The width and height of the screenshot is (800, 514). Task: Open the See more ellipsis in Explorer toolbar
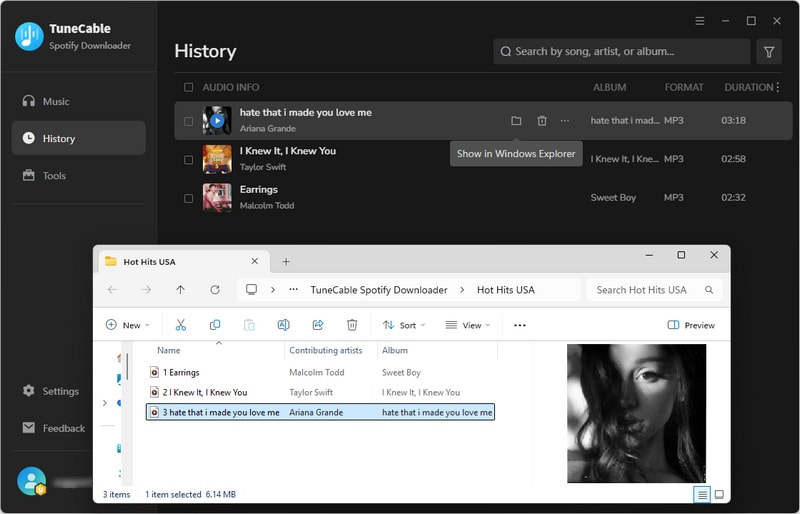click(x=520, y=325)
